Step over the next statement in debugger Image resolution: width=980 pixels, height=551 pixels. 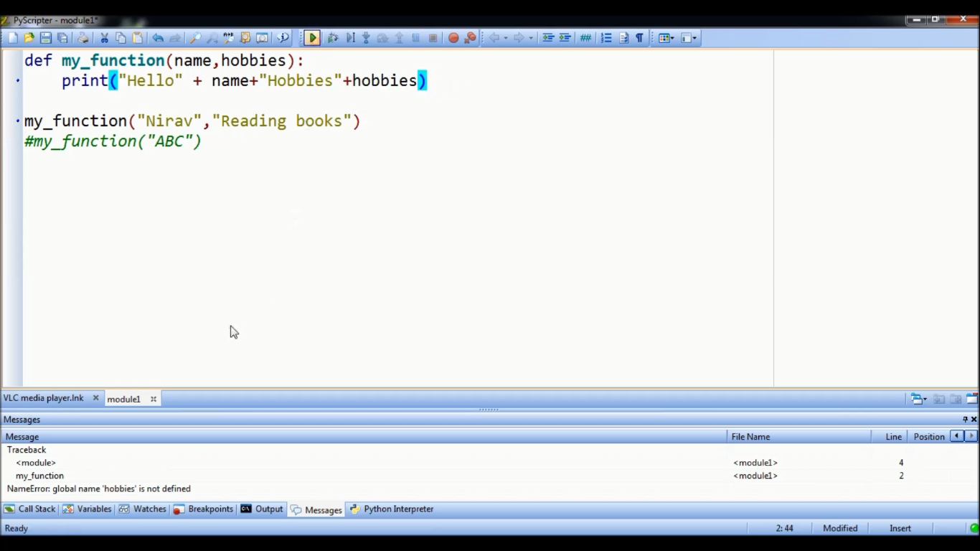click(382, 37)
